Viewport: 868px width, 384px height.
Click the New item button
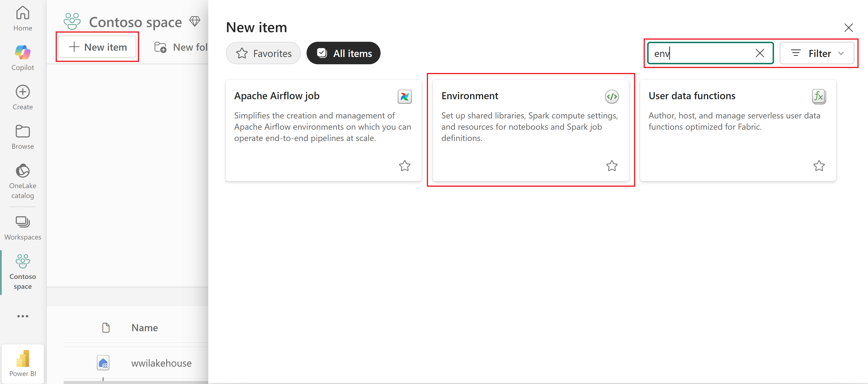pyautogui.click(x=97, y=47)
